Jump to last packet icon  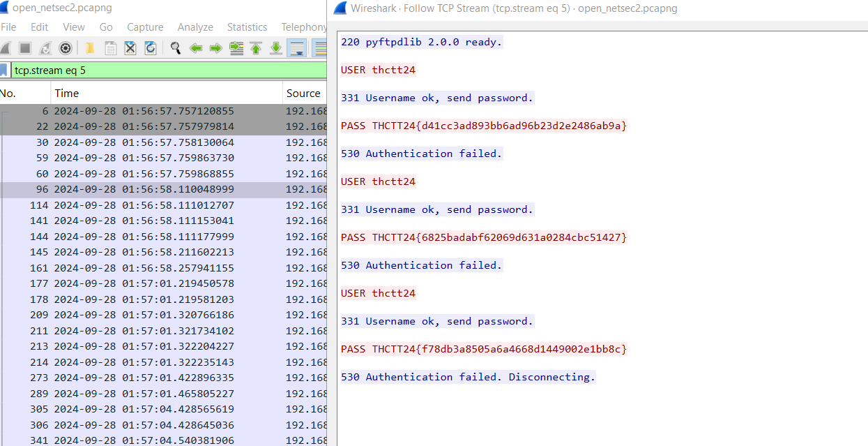click(276, 48)
